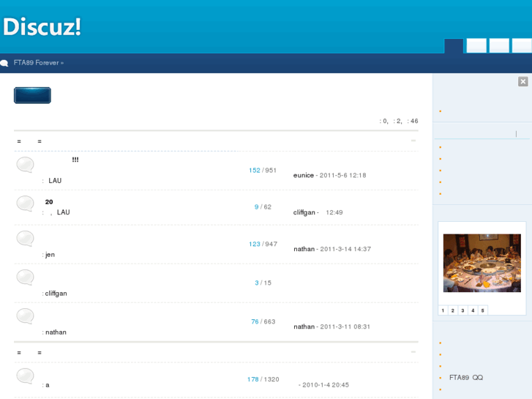Screen dimensions: 532x399
Task: Click the Discuz! logo
Action: click(x=42, y=26)
